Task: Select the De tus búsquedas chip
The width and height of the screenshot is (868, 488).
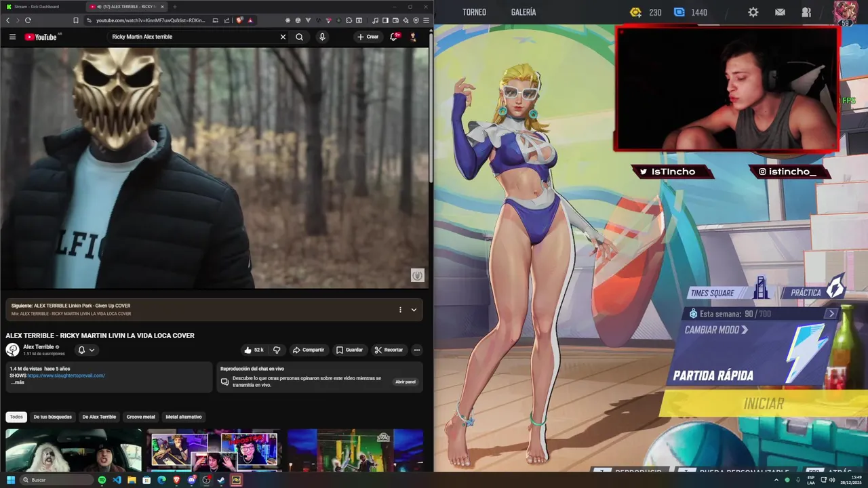Action: [52, 417]
